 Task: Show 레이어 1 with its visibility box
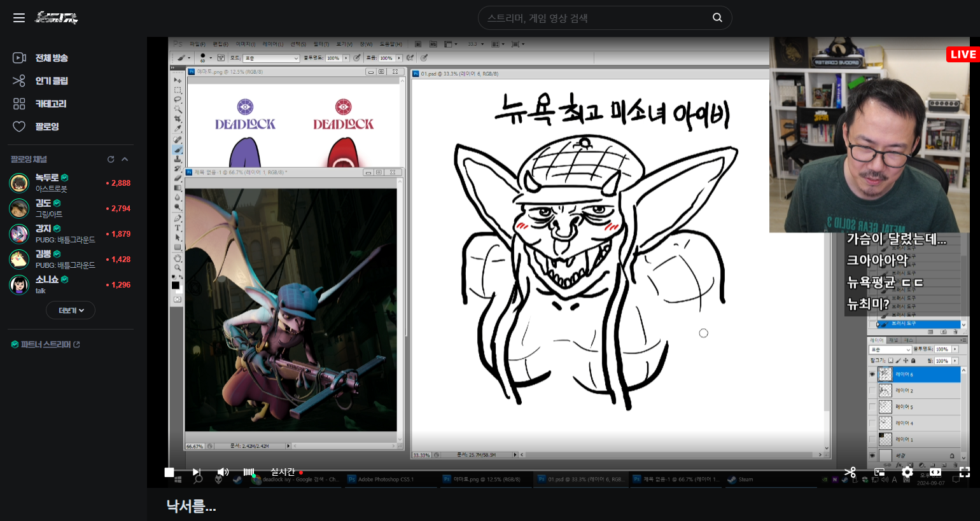pyautogui.click(x=872, y=439)
